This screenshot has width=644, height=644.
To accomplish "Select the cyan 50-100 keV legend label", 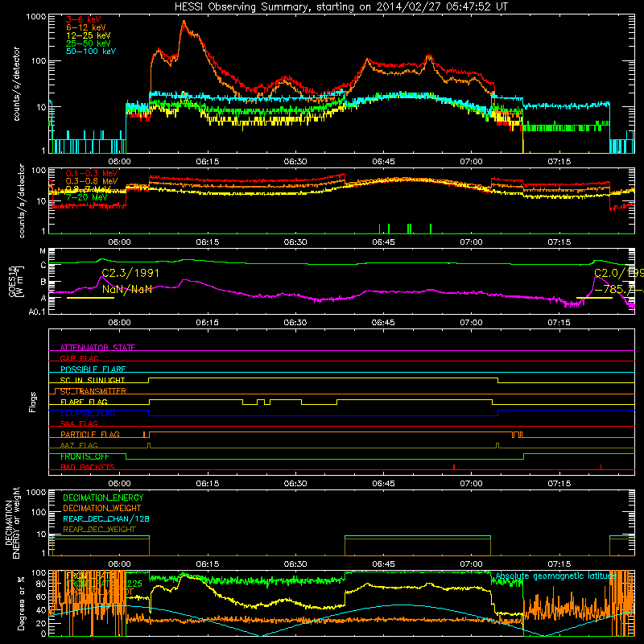I will pyautogui.click(x=91, y=52).
